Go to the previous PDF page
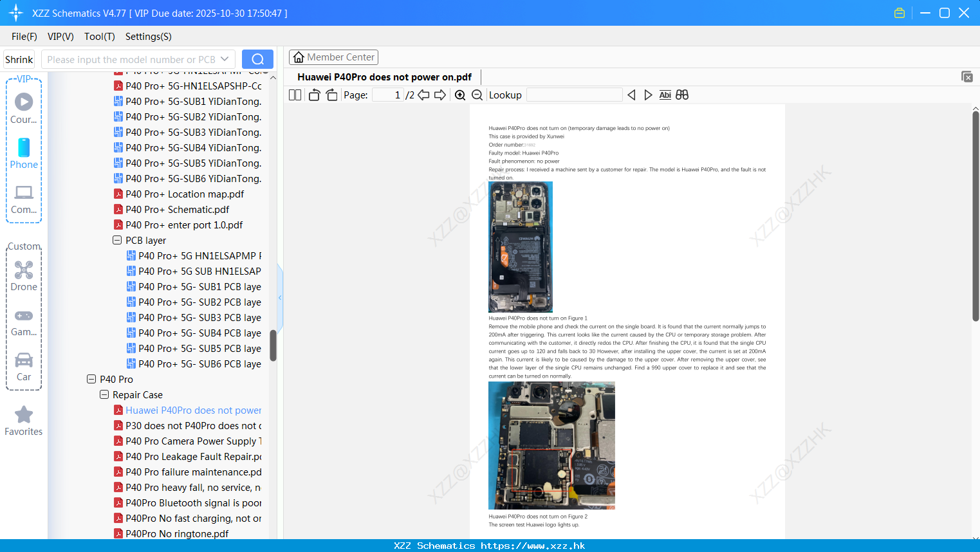The height and width of the screenshot is (552, 980). [x=423, y=95]
